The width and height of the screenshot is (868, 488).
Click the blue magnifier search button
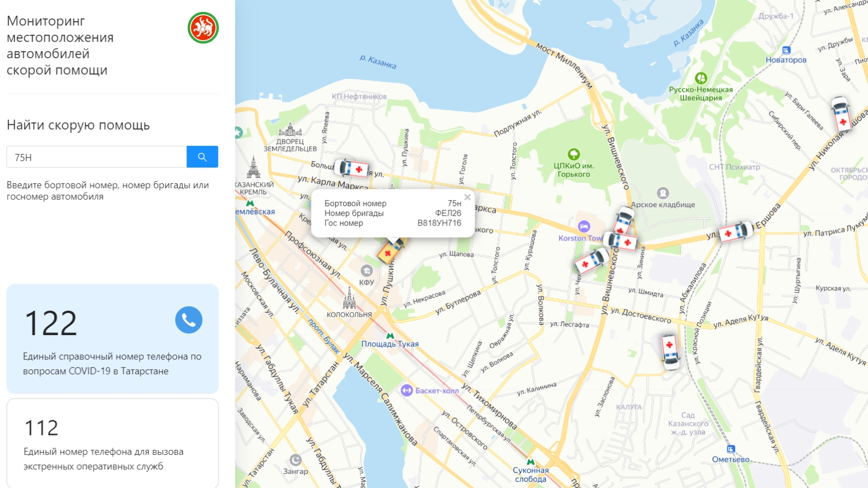pos(202,157)
